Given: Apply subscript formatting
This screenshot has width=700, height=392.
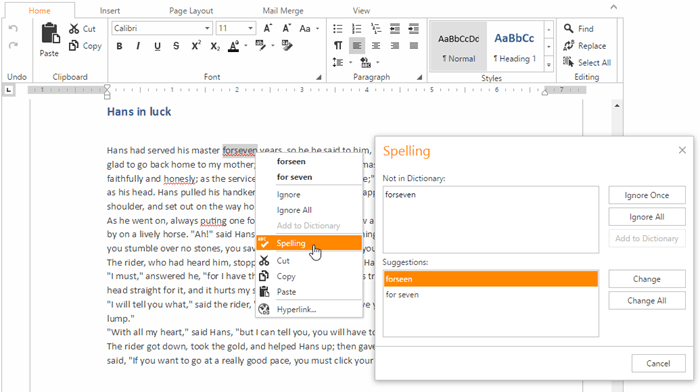Looking at the screenshot, I should [215, 46].
